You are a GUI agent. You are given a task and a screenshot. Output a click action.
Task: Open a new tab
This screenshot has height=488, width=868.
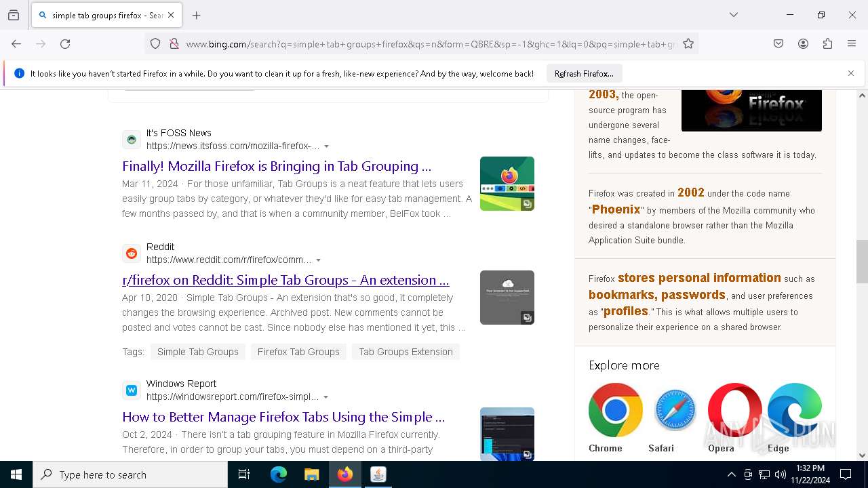197,15
